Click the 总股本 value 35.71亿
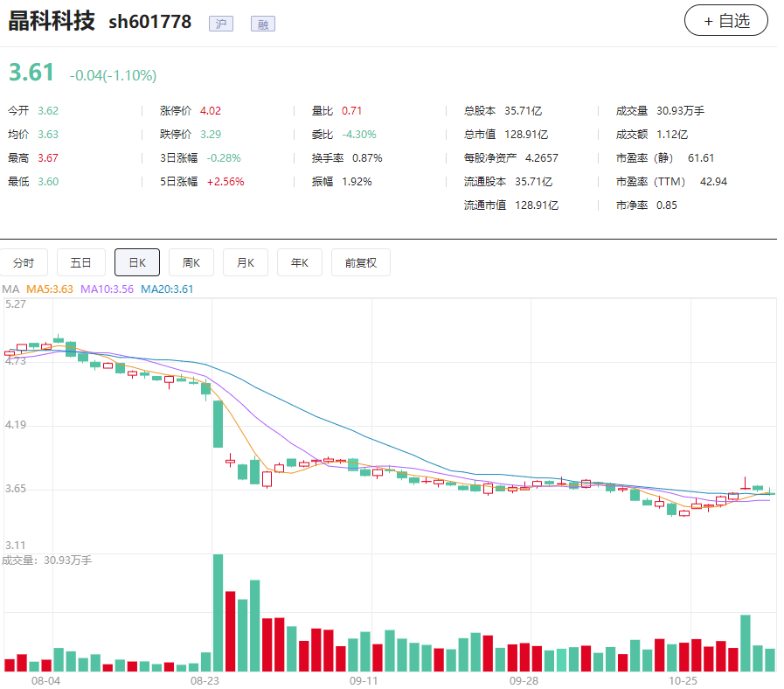 click(523, 110)
